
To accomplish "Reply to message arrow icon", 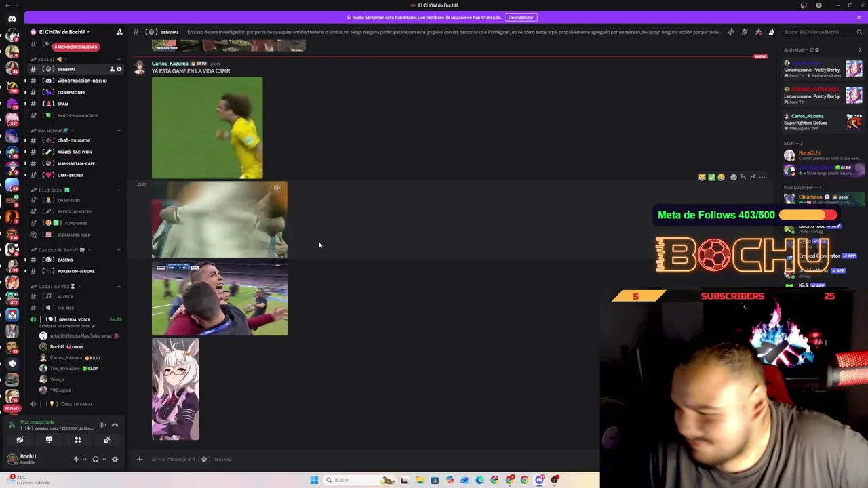I will click(743, 178).
